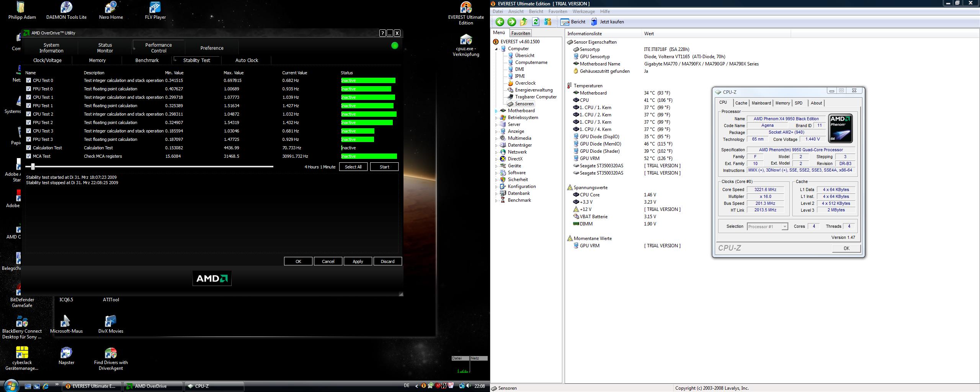Open the Clock/Voltage sub-tab
The width and height of the screenshot is (980, 392).
click(47, 60)
